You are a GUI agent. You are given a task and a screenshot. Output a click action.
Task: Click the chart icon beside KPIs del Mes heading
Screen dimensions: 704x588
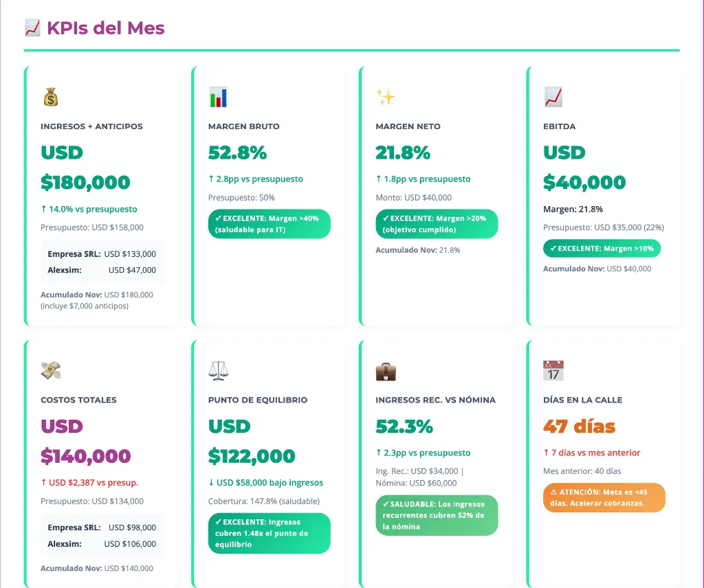(32, 28)
